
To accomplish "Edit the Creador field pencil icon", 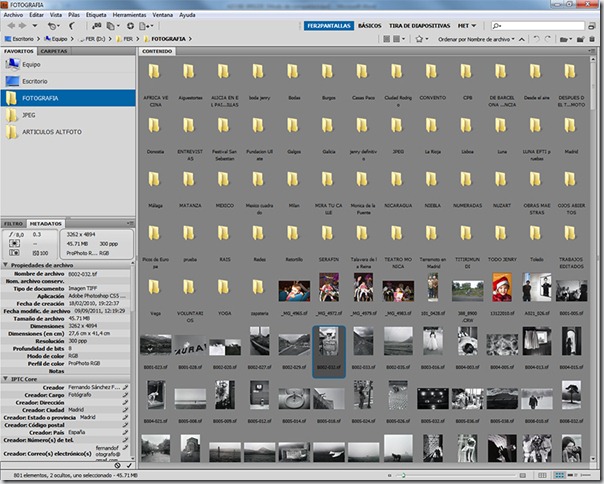I will point(126,387).
